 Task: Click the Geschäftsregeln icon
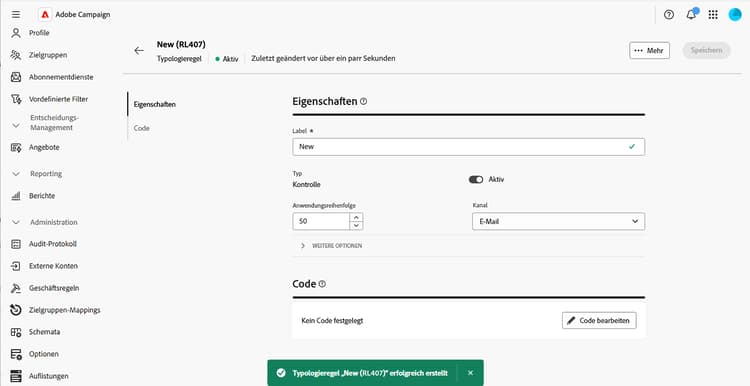pyautogui.click(x=16, y=288)
